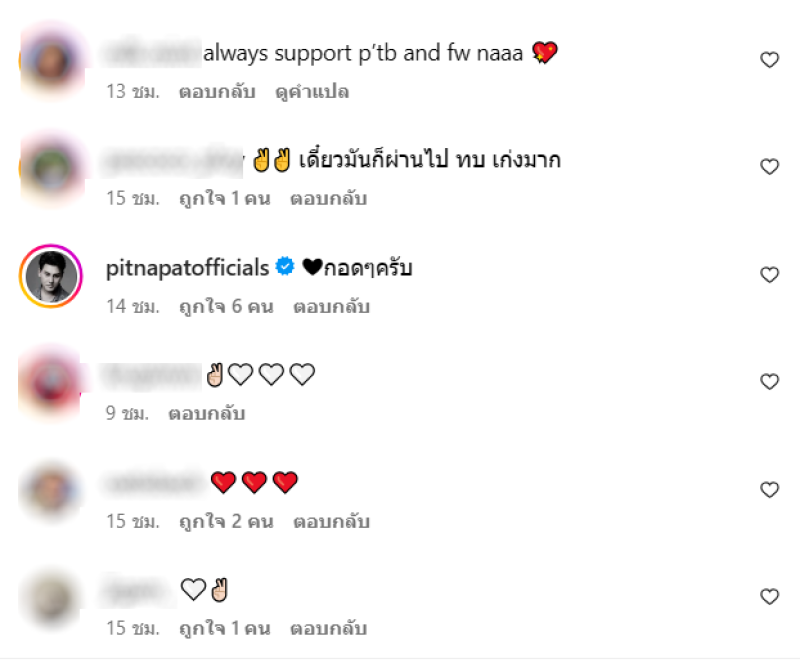
Task: Open the pitnapatofficials username link
Action: click(187, 268)
